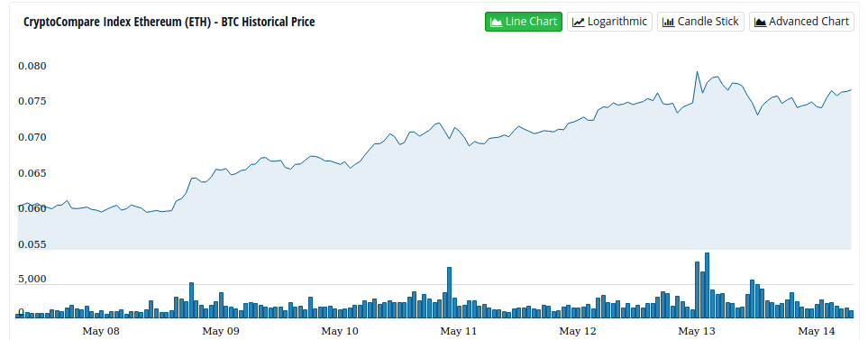Screen dimensions: 868x340
Task: Click the May 10 date axis label
Action: click(x=339, y=332)
